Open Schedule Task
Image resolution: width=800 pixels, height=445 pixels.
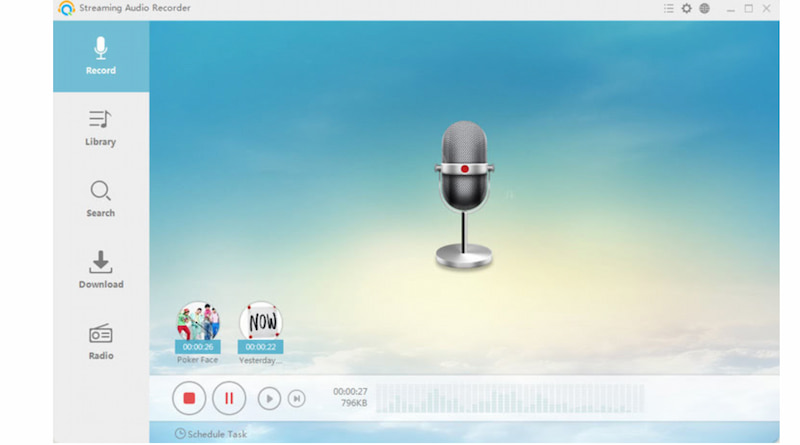click(210, 434)
